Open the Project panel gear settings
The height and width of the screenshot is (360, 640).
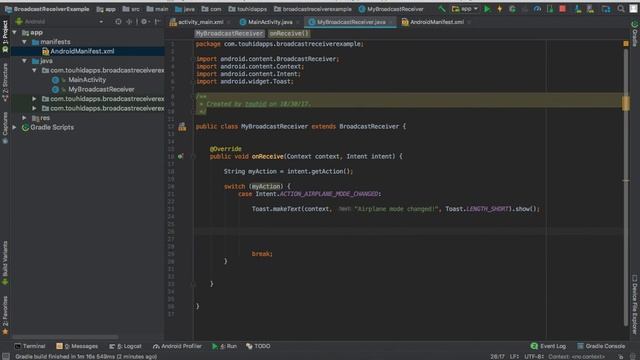(144, 22)
